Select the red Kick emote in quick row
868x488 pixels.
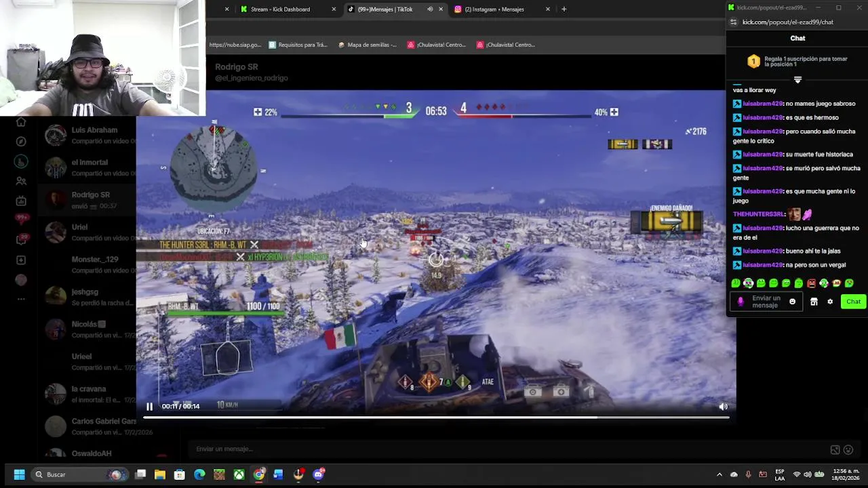tap(811, 283)
